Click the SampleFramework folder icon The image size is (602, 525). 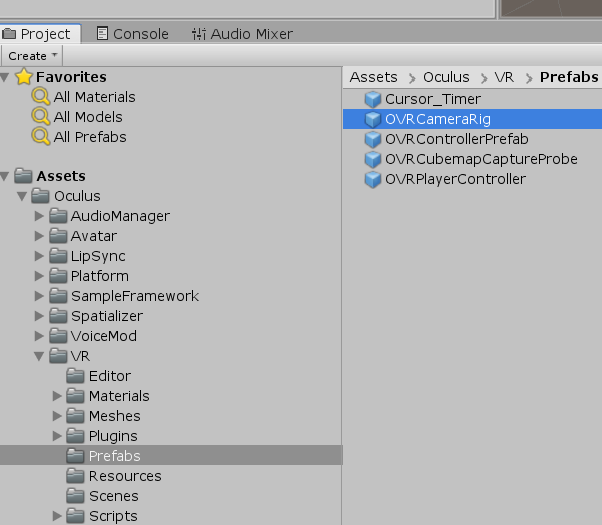[58, 296]
